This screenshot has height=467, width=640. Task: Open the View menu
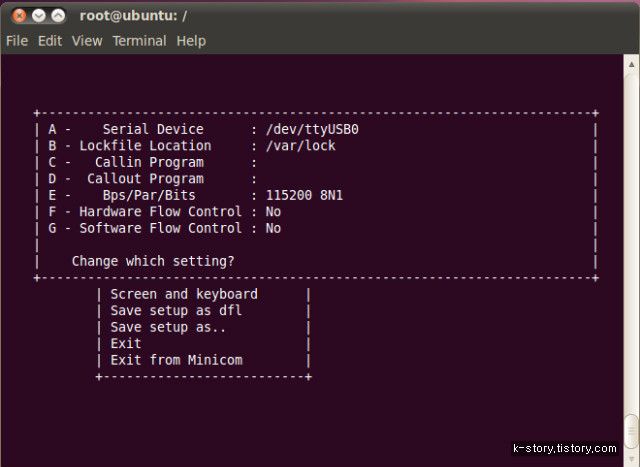[87, 41]
